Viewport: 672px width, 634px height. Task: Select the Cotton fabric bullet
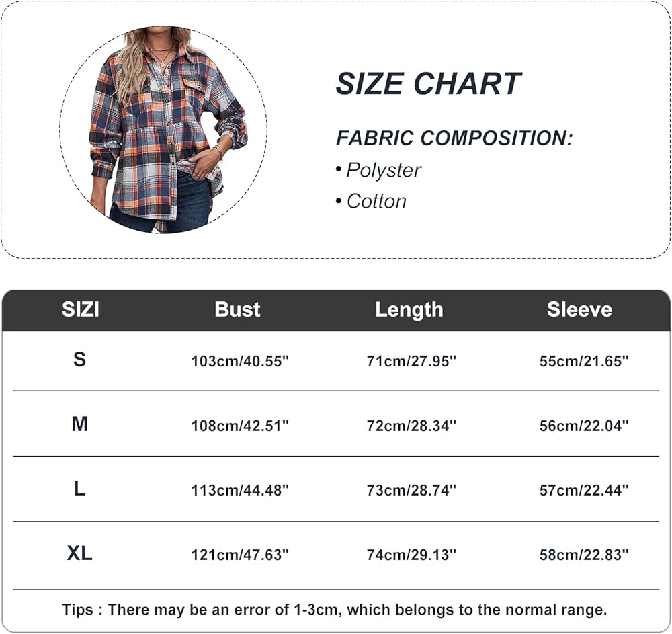pos(376,201)
